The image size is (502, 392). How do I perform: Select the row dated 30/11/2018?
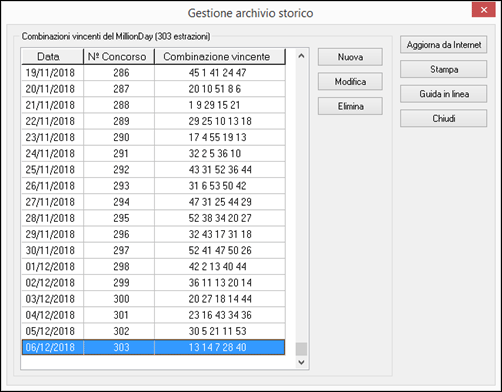(x=153, y=250)
